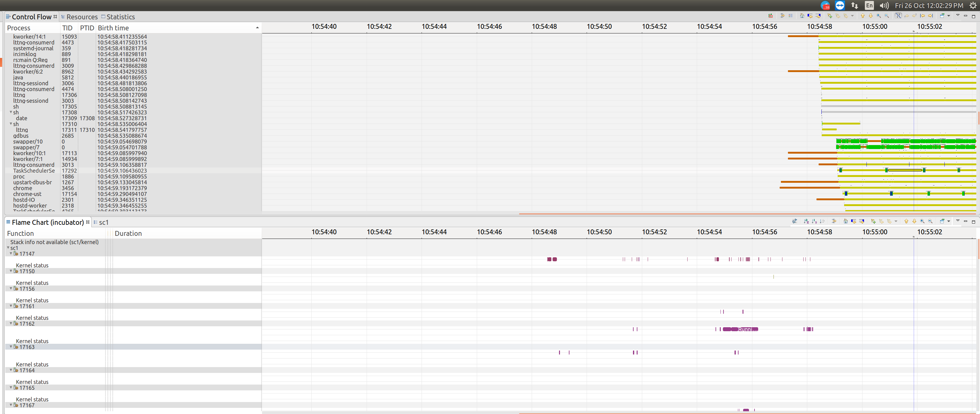
Task: Collapse the sc1 trace node
Action: click(x=8, y=247)
